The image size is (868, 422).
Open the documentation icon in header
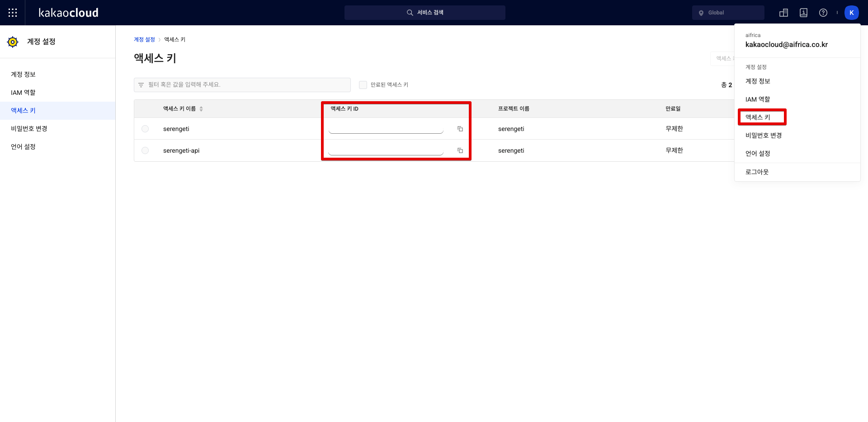[803, 13]
